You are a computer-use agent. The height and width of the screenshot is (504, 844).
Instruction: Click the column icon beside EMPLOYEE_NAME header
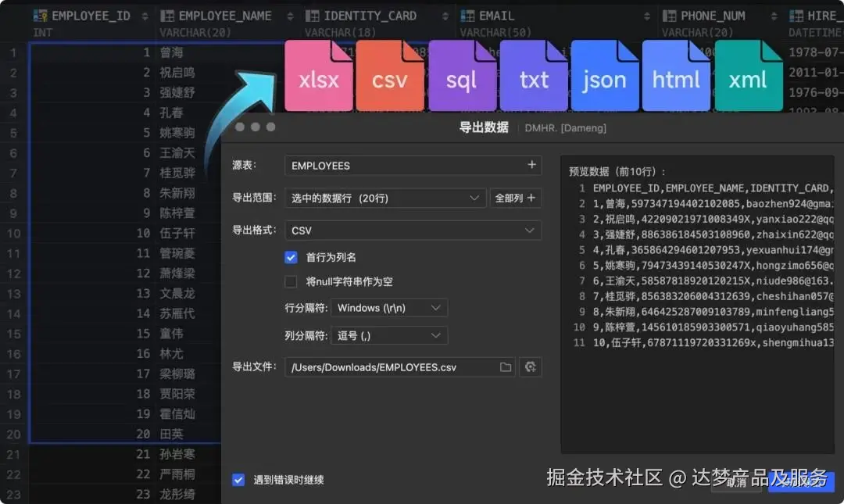(x=167, y=16)
